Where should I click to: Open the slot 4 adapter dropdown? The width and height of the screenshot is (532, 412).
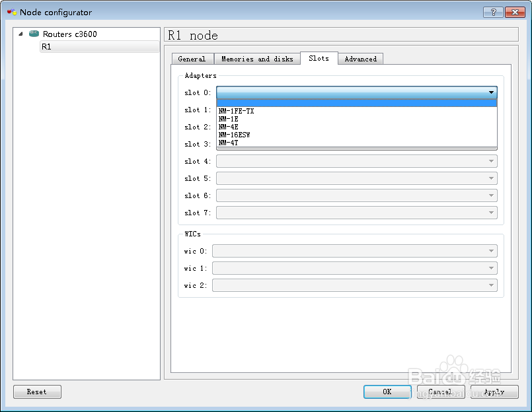[x=357, y=161]
